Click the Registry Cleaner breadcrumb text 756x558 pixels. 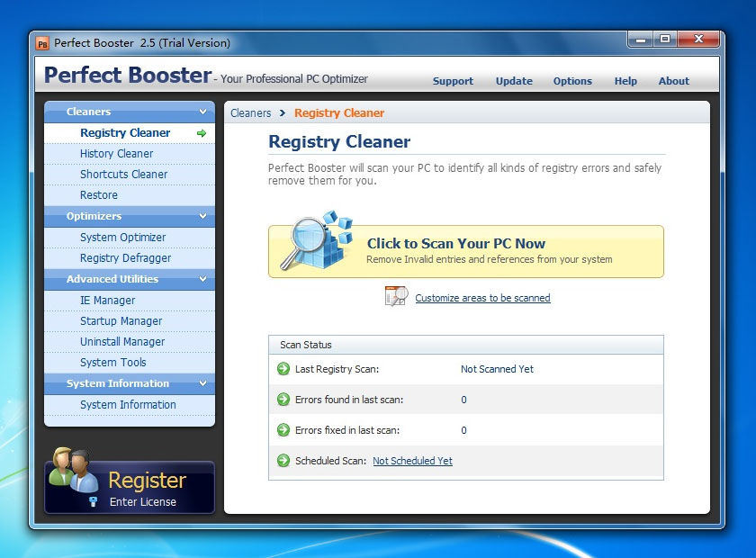(339, 112)
